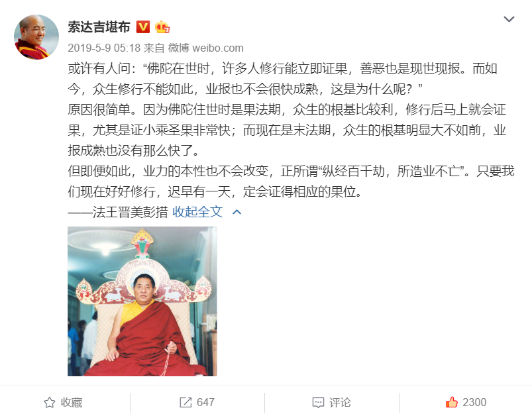Click the comment speech bubble icon

click(318, 403)
